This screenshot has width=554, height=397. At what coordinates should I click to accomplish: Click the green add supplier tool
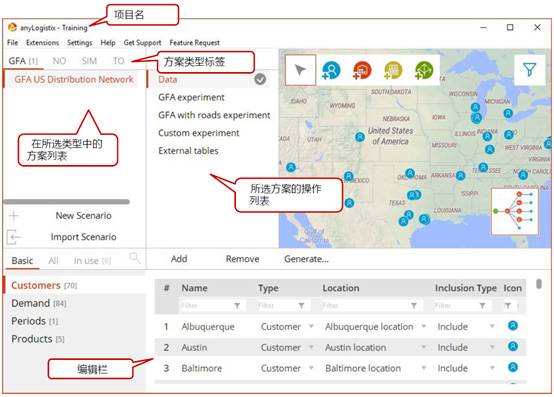424,70
